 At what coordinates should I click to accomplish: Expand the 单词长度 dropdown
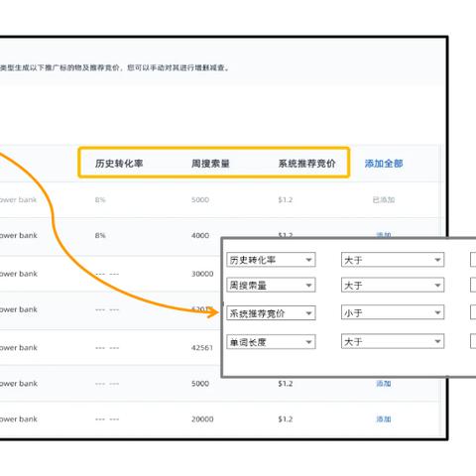coord(271,341)
